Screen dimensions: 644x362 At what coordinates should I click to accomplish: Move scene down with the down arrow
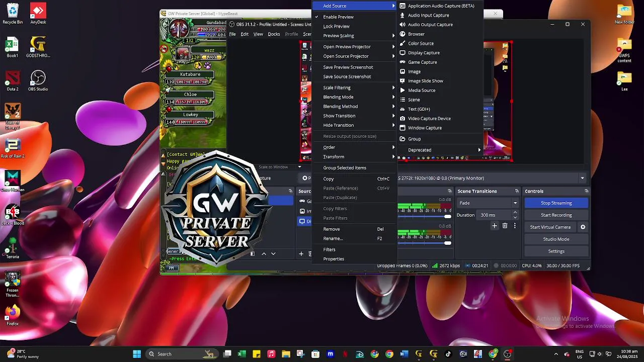[273, 254]
